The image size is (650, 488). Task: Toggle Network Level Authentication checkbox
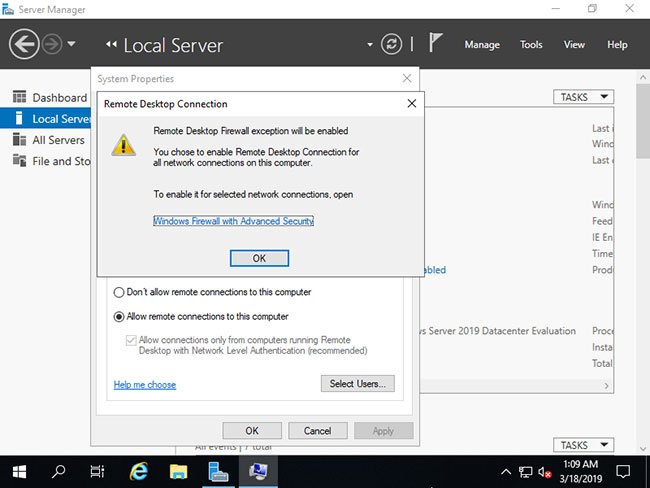click(x=131, y=340)
